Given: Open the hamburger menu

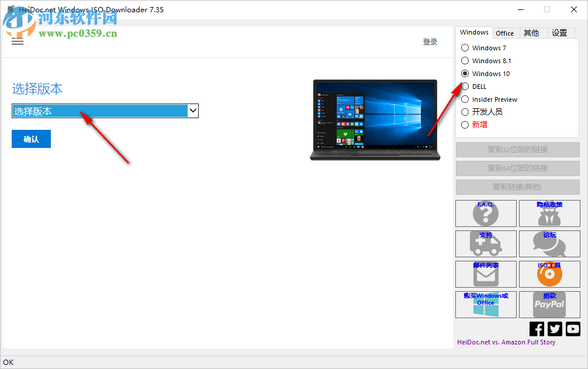Looking at the screenshot, I should (x=17, y=41).
